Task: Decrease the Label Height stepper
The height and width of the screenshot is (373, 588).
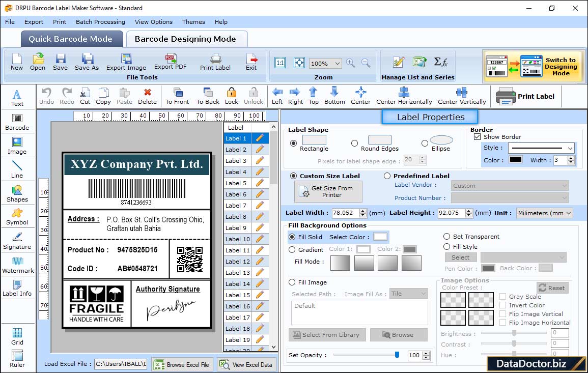Action: [469, 215]
